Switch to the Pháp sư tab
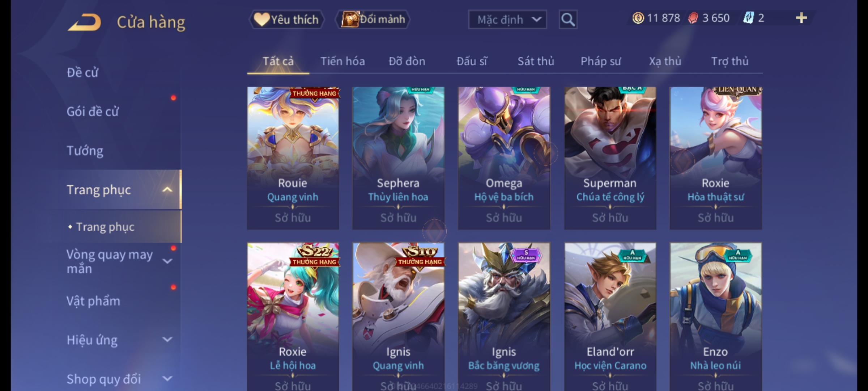 click(x=601, y=61)
